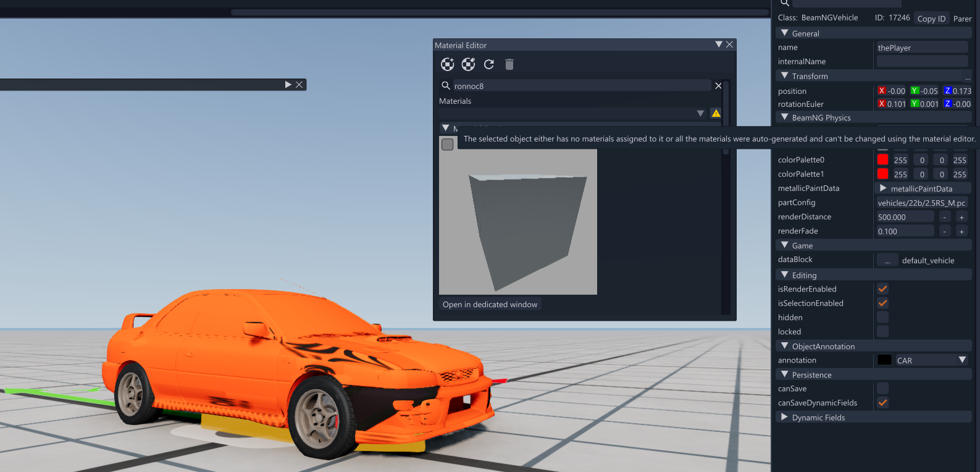The height and width of the screenshot is (472, 980).
Task: Collapse the BeamNG Physics section
Action: 785,117
